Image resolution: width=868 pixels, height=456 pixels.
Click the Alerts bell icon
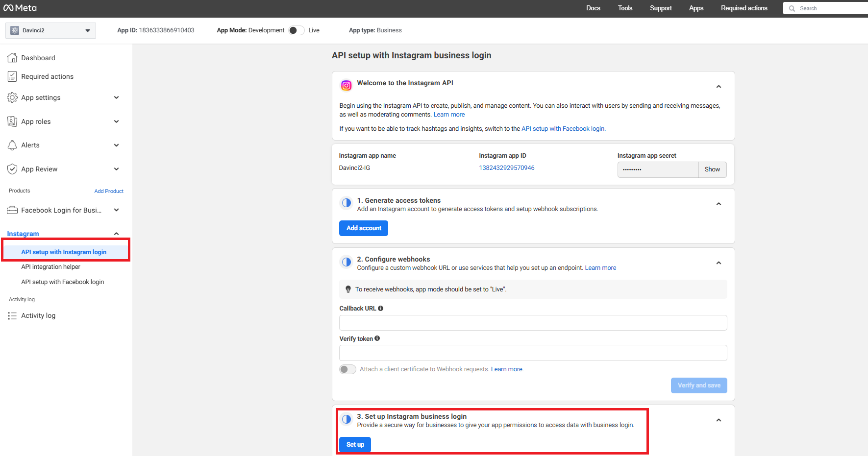(x=12, y=145)
